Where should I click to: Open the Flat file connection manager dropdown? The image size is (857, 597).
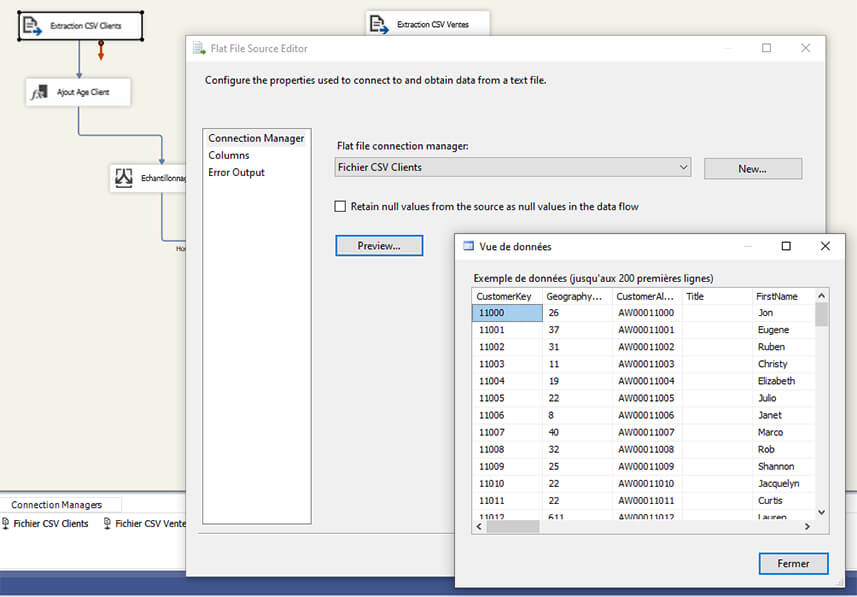click(684, 168)
